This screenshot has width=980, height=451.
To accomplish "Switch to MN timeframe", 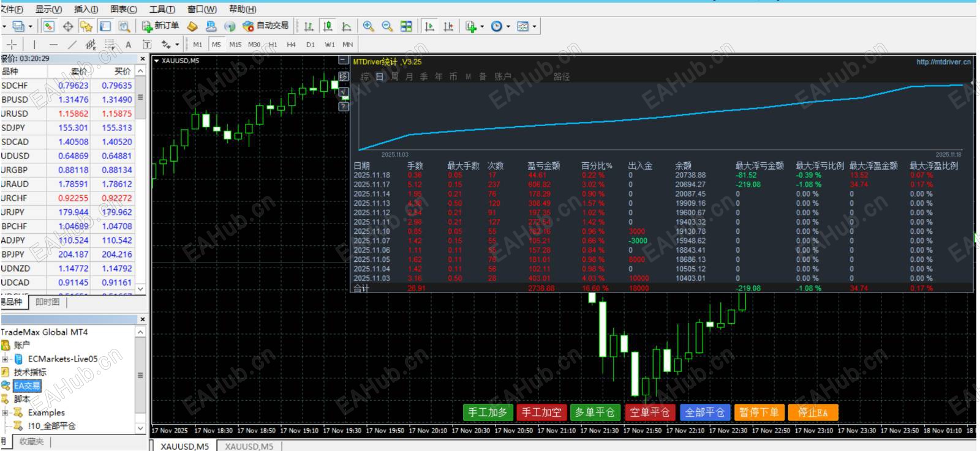I will click(x=348, y=44).
